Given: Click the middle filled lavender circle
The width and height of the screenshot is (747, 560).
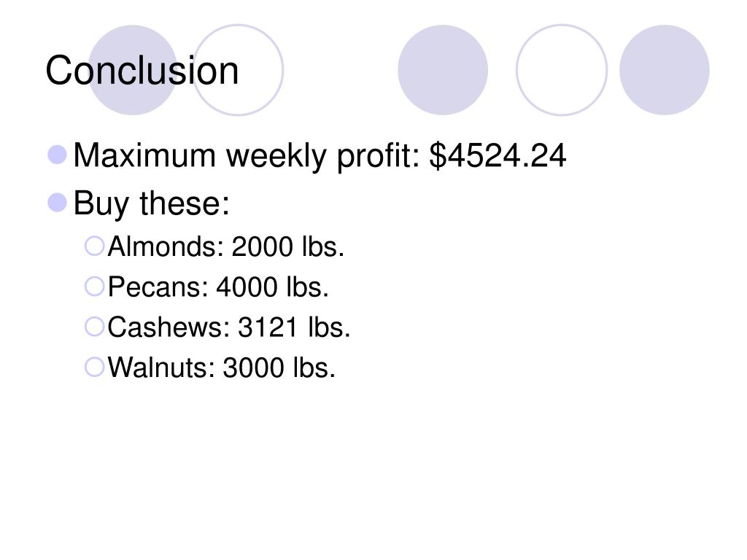Looking at the screenshot, I should point(443,70).
